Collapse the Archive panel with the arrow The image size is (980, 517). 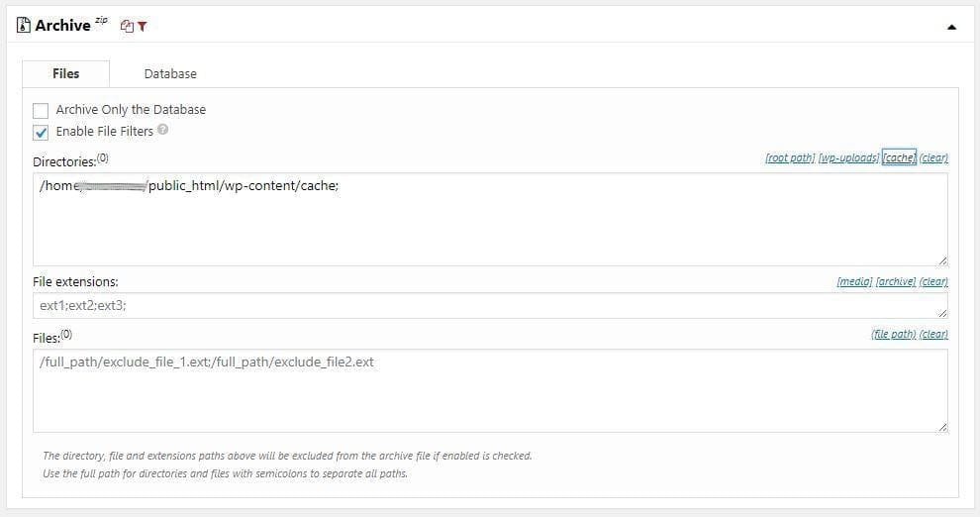(x=951, y=27)
